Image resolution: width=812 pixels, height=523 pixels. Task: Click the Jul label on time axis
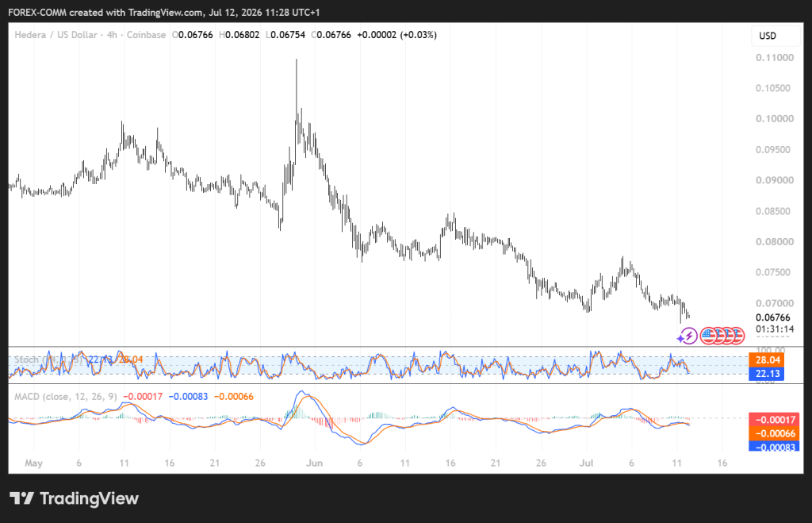pos(586,463)
